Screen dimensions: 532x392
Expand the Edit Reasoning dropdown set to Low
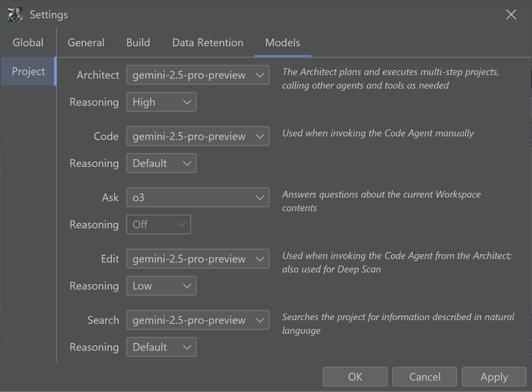pos(161,286)
